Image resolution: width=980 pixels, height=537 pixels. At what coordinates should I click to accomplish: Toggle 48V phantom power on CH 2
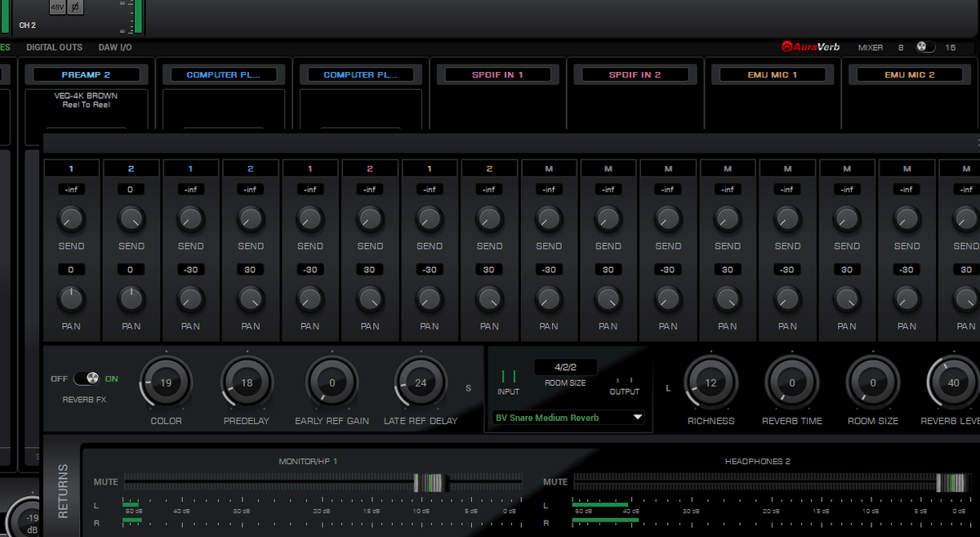pos(57,7)
